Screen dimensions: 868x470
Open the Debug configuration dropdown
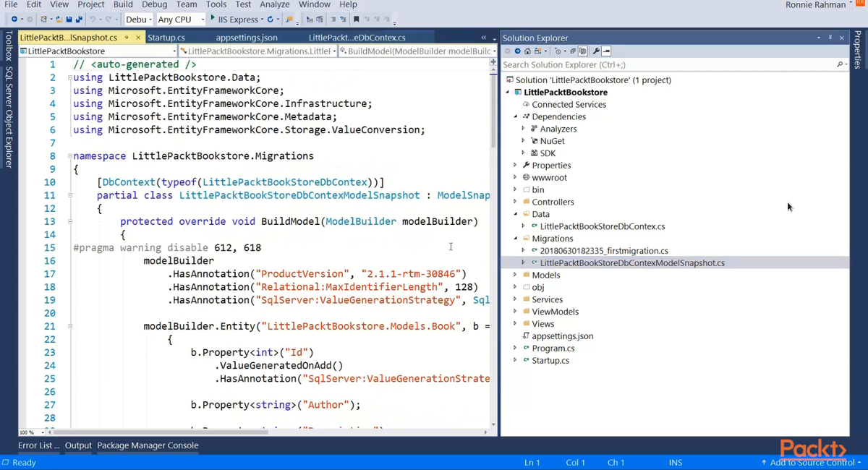point(138,19)
